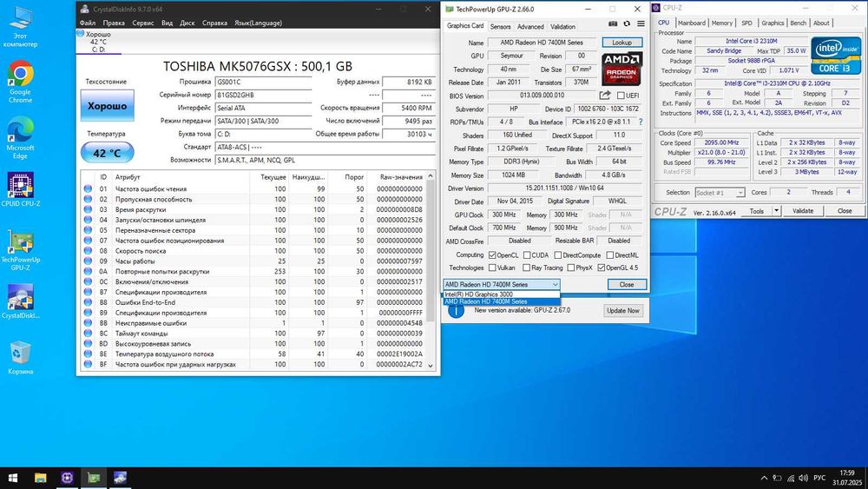Click the GPU-Z screenshot camera icon
868x489 pixels.
[x=613, y=23]
